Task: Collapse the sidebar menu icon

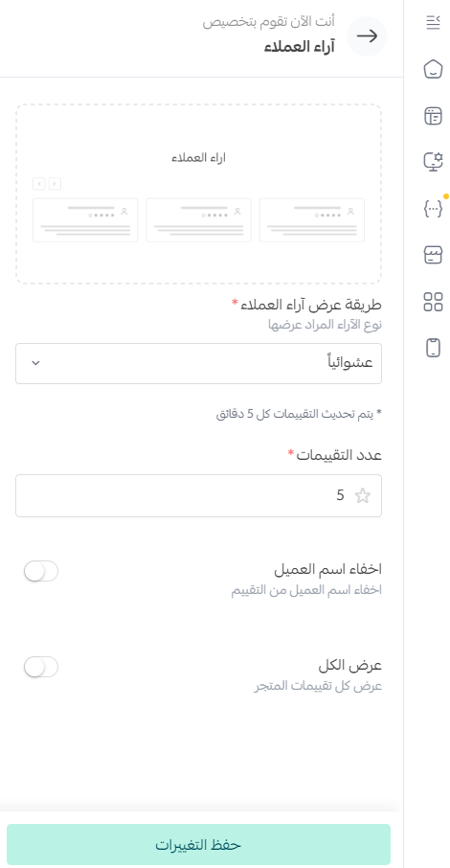Action: (433, 22)
